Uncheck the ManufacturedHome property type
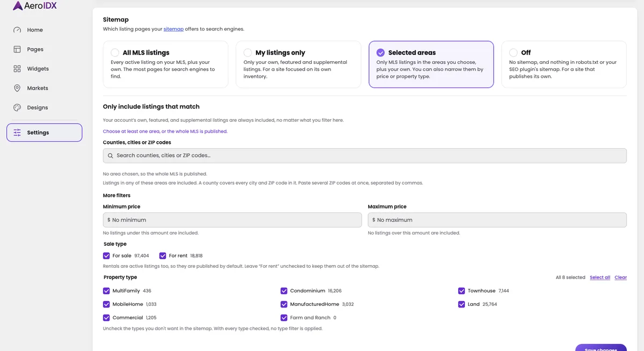Image resolution: width=644 pixels, height=351 pixels. (x=284, y=304)
